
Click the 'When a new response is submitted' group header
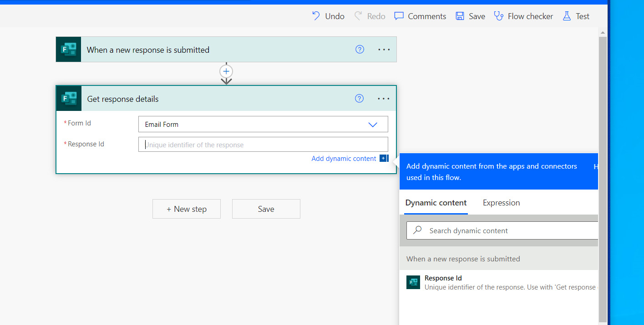[x=499, y=259]
